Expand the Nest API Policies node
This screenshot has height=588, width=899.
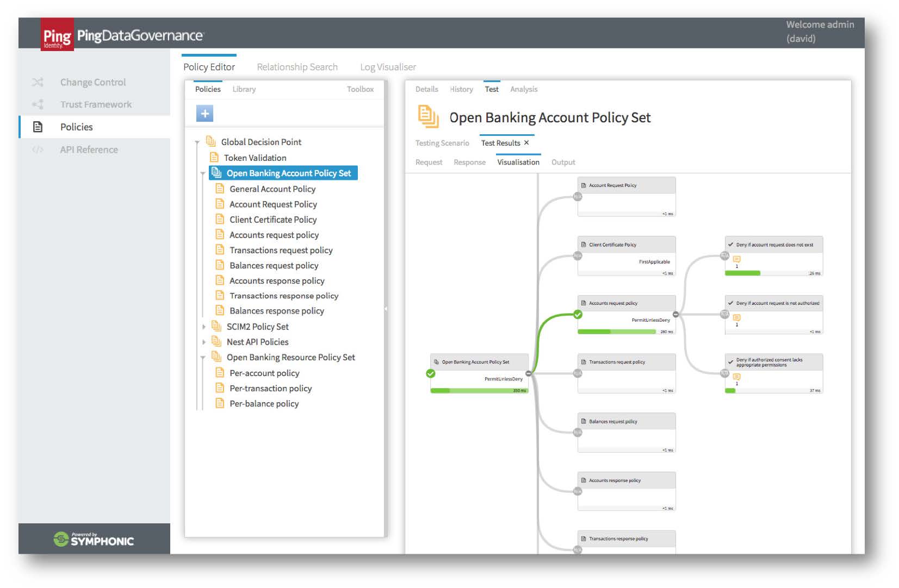click(x=204, y=342)
